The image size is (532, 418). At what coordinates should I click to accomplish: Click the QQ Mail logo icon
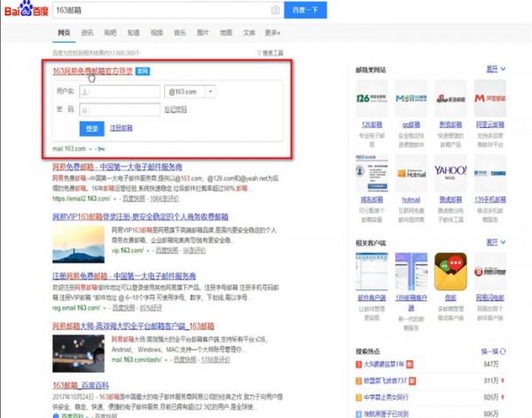[x=411, y=99]
